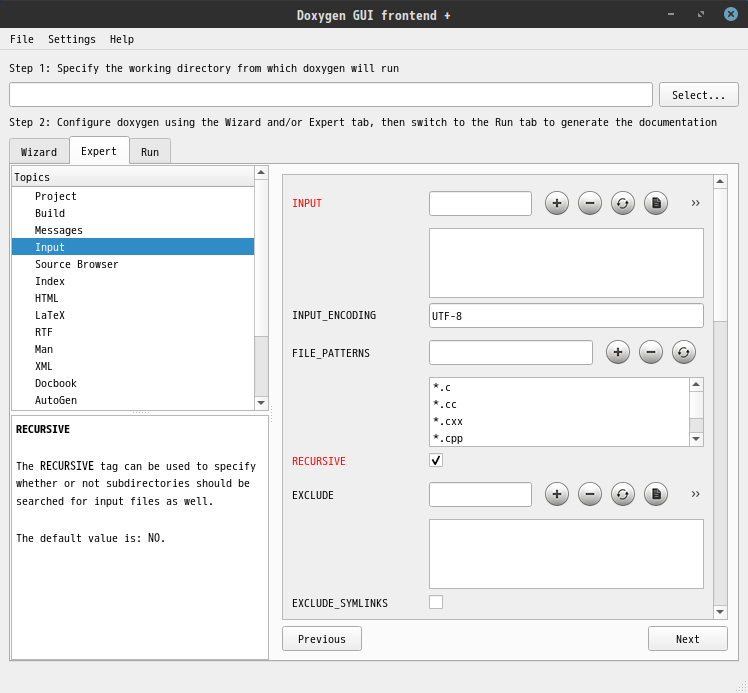The width and height of the screenshot is (748, 693).
Task: Select the XML topic
Action: pyautogui.click(x=133, y=366)
